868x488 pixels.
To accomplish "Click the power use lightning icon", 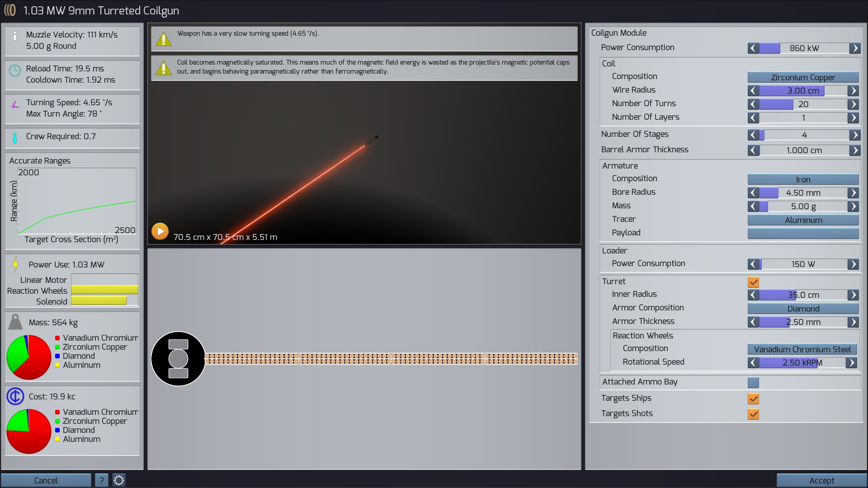I will (x=15, y=264).
